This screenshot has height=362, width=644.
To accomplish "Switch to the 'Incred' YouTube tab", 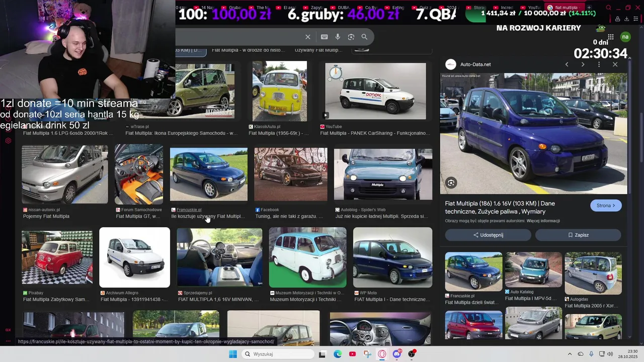I will (x=503, y=8).
